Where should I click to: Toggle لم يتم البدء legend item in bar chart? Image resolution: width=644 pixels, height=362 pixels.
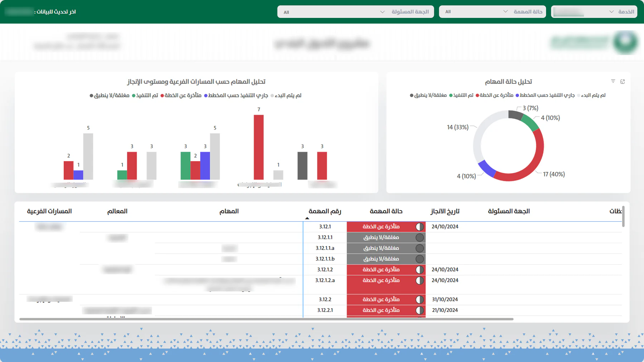(x=286, y=96)
